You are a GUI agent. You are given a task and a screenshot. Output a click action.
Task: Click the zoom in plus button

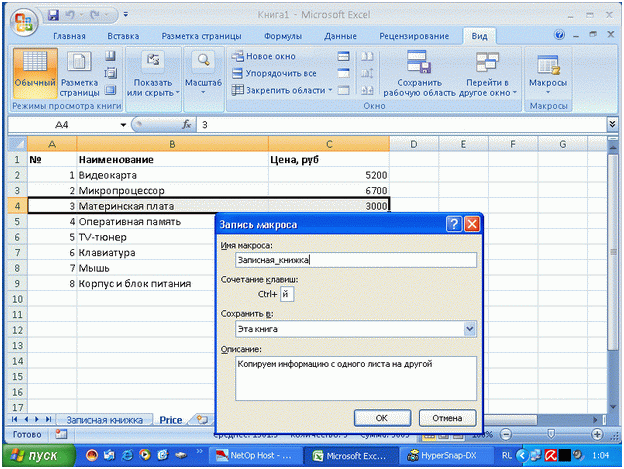point(597,434)
